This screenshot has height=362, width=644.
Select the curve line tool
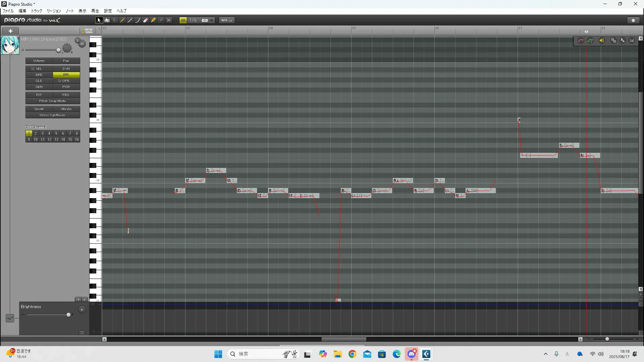coord(138,20)
